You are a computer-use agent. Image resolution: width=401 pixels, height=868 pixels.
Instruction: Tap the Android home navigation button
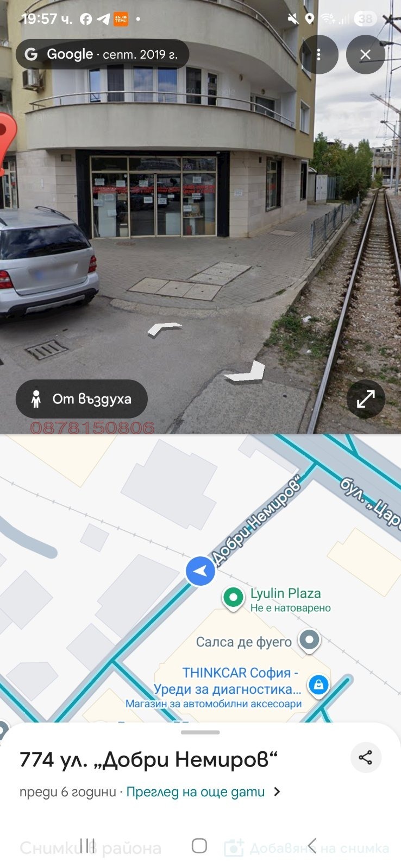pyautogui.click(x=199, y=846)
